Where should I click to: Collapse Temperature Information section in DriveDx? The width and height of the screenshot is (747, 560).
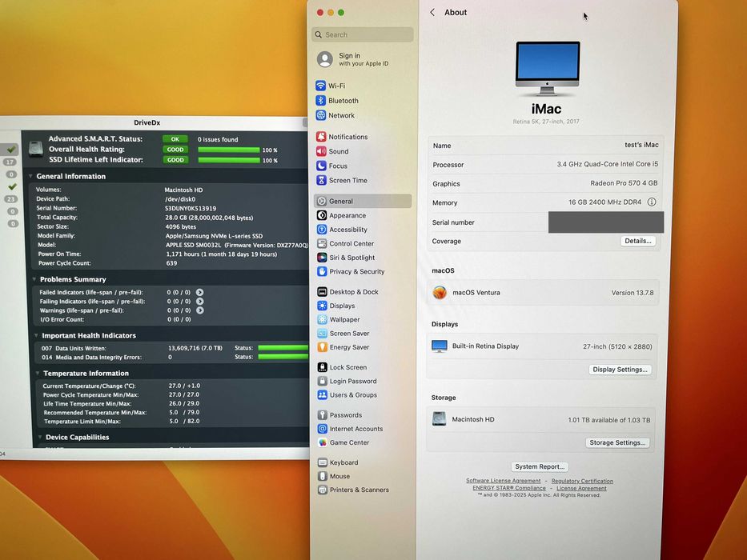[38, 373]
